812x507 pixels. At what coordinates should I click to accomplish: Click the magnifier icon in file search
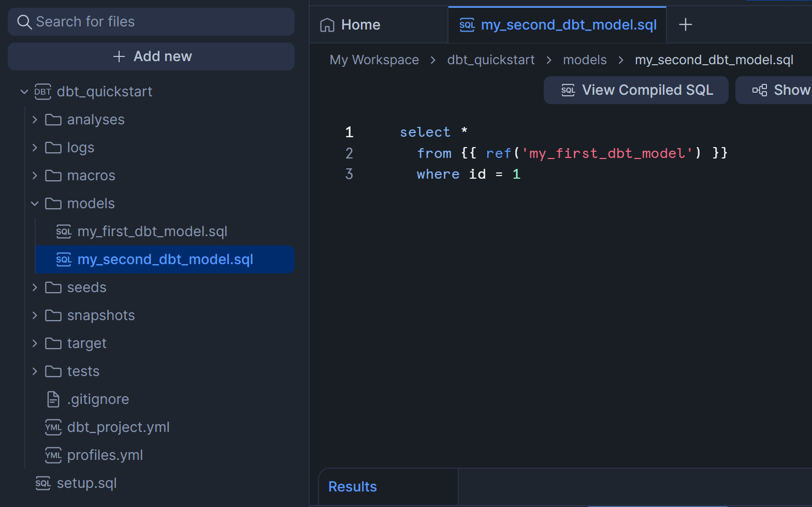tap(24, 22)
